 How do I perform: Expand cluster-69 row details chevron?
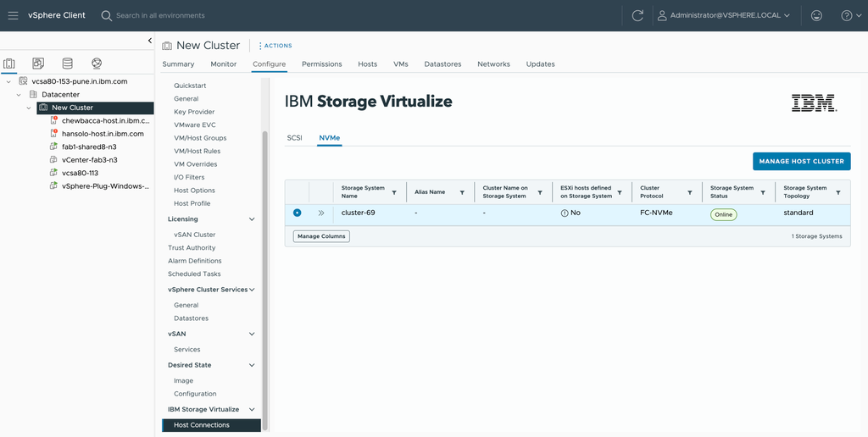(x=321, y=213)
